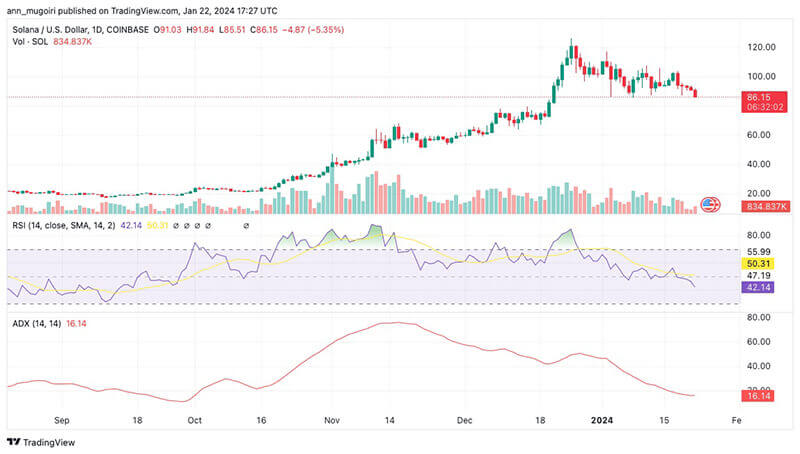
Task: Click the red 16.14 ADX axis tag
Action: (758, 396)
